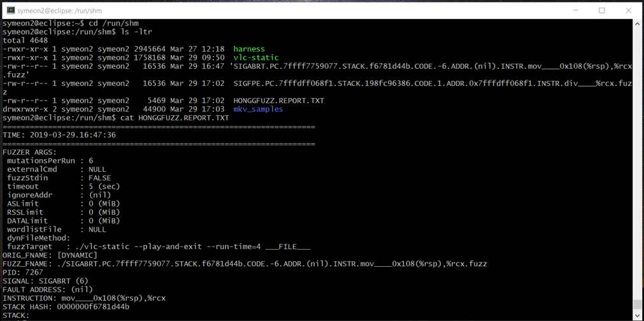This screenshot has width=644, height=321.
Task: Click the 'externalCmd : NULL' line
Action: click(57, 170)
